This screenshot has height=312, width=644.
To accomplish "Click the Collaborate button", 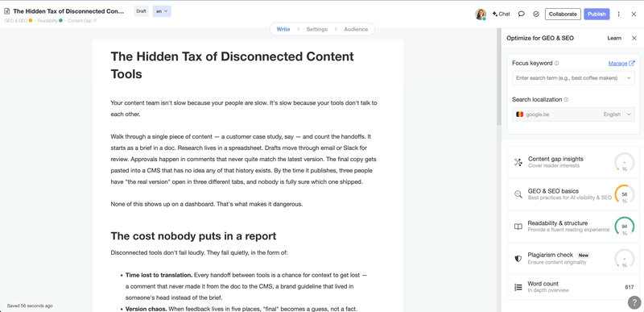I will [x=563, y=14].
